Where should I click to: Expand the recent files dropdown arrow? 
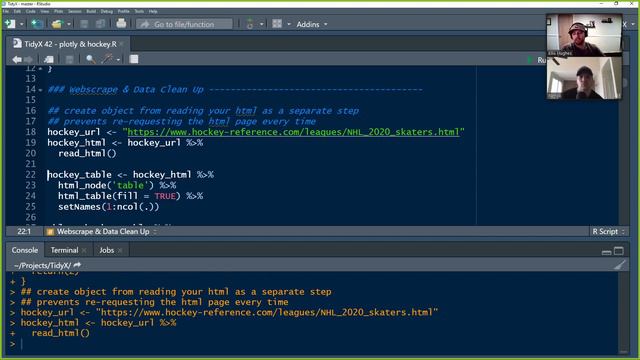tap(69, 24)
